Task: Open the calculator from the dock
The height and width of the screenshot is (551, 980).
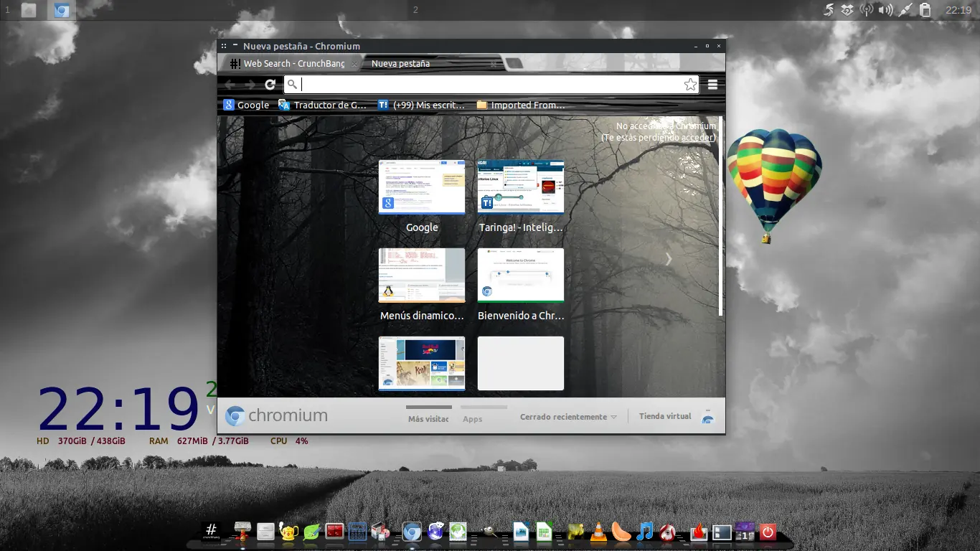Action: pos(357,532)
